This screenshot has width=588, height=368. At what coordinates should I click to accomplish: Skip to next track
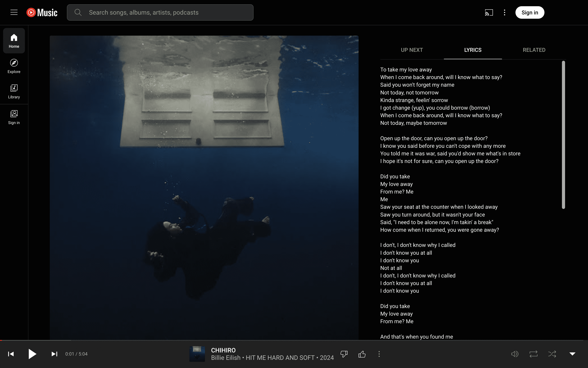coord(54,354)
